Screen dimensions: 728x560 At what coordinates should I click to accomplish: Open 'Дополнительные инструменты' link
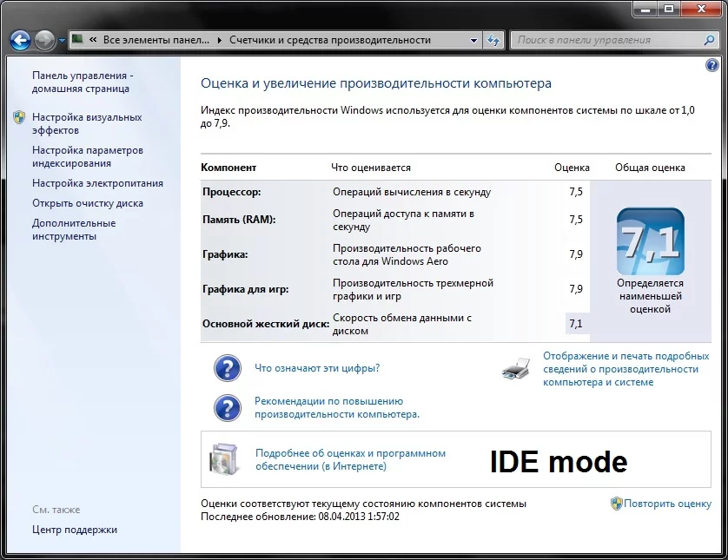coord(74,230)
